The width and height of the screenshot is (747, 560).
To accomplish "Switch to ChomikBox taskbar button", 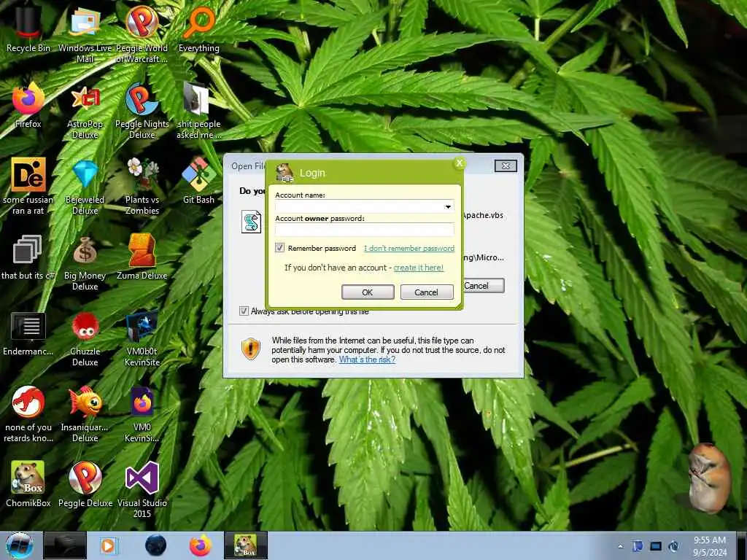I will pyautogui.click(x=246, y=545).
